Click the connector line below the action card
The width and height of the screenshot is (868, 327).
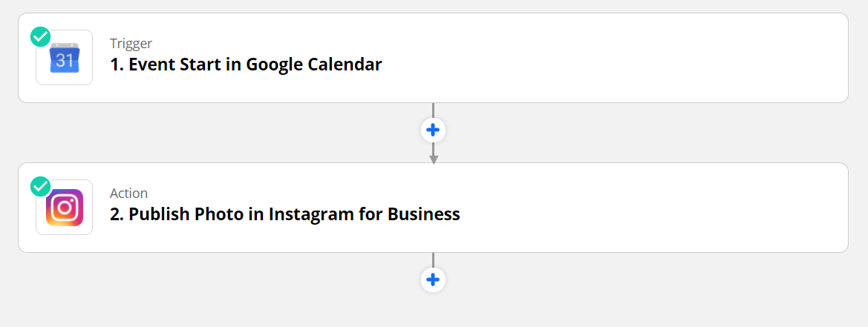tap(433, 260)
